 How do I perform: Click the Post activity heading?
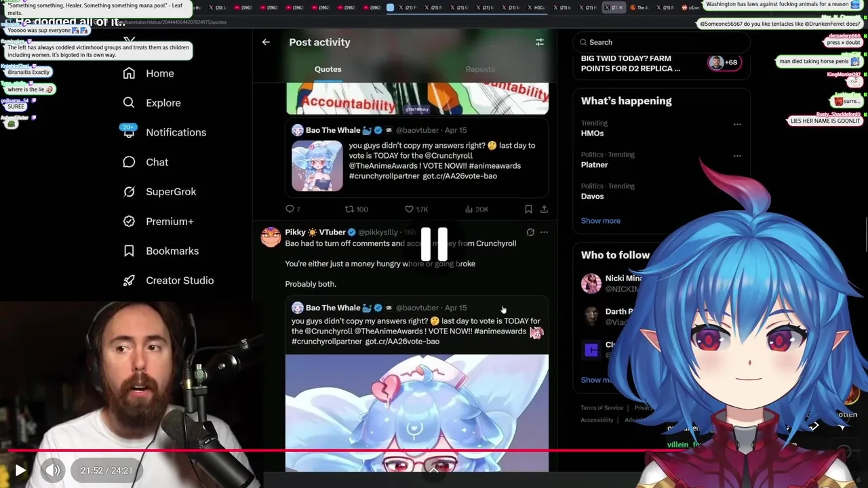pos(319,42)
